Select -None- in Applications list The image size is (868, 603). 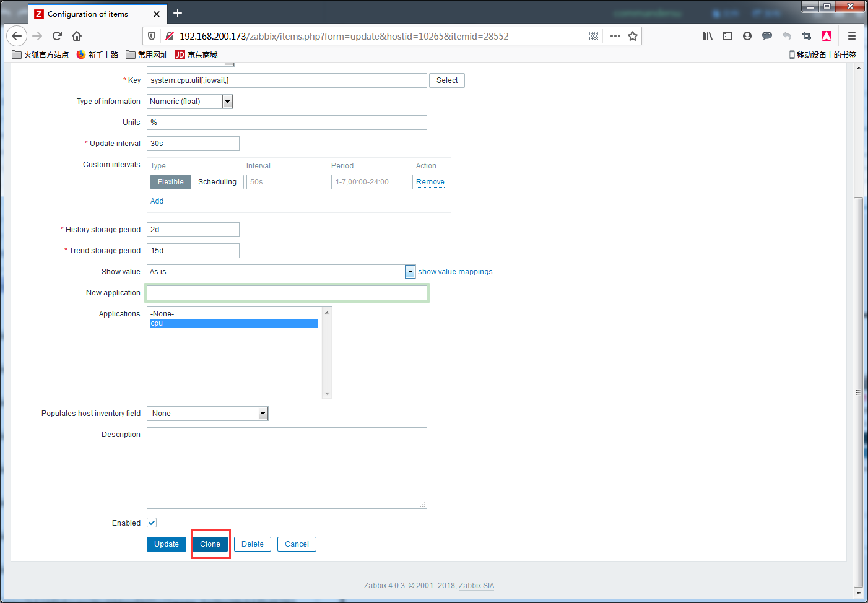pyautogui.click(x=234, y=314)
